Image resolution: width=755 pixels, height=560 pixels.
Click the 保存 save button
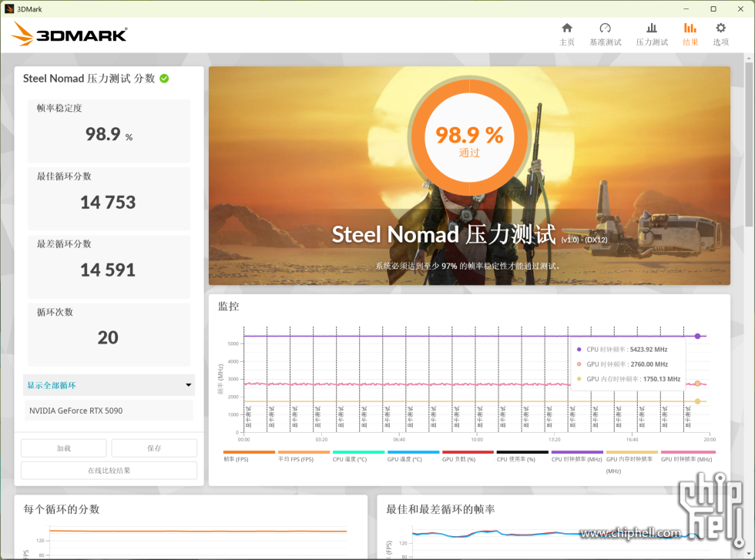coord(154,448)
